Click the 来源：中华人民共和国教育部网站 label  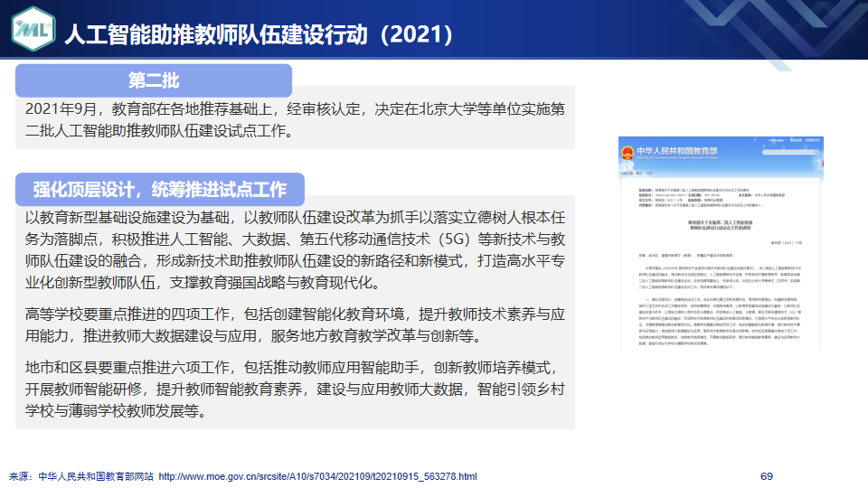pos(81,476)
